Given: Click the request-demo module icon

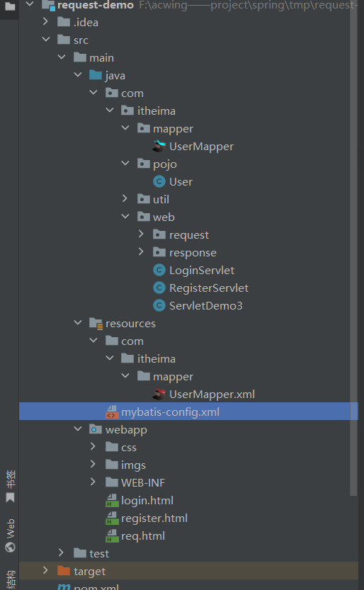Looking at the screenshot, I should 48,5.
